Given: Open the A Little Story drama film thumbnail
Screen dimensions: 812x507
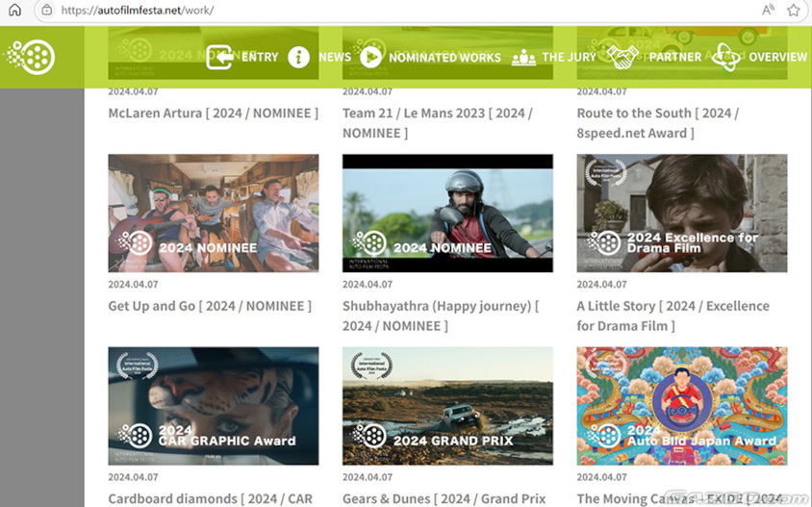Looking at the screenshot, I should (681, 213).
